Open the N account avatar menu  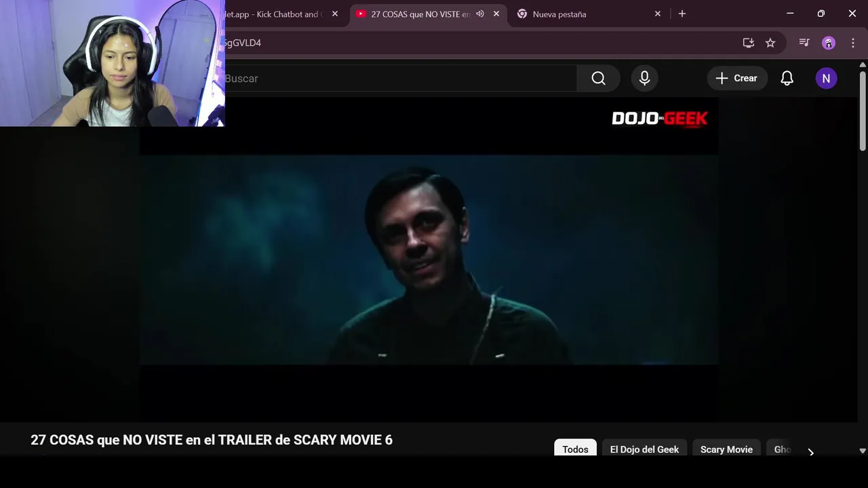coord(826,79)
